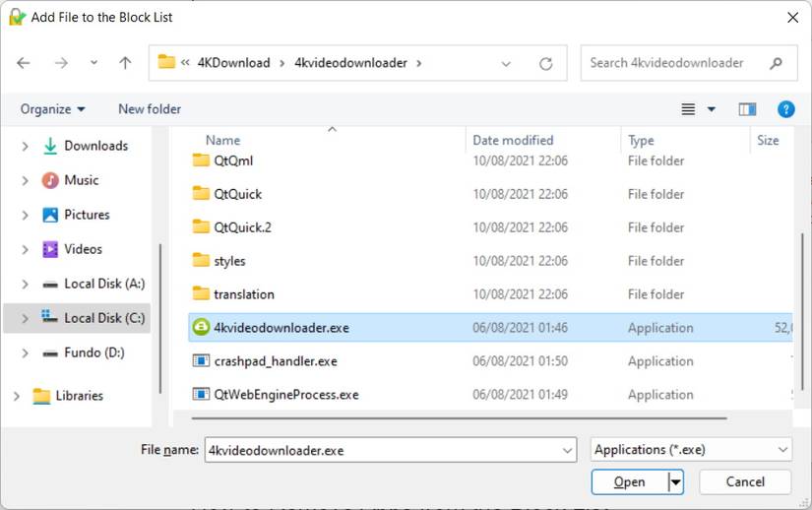The width and height of the screenshot is (812, 510).
Task: Click the Open button
Action: pos(629,481)
